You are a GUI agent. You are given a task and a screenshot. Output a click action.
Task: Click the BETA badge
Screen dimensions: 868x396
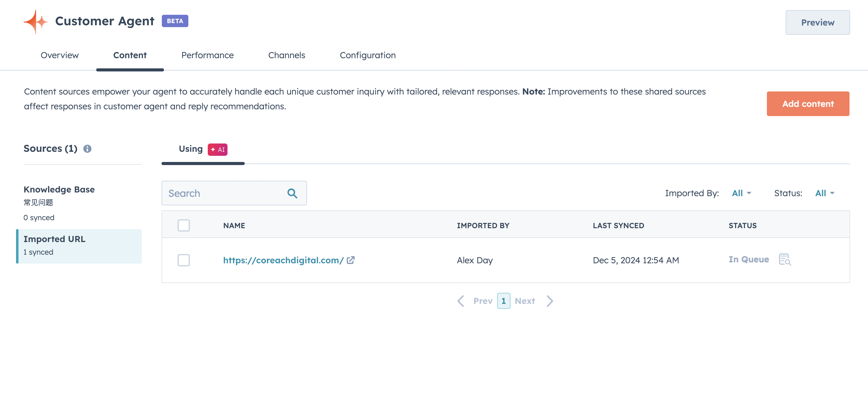(x=175, y=21)
